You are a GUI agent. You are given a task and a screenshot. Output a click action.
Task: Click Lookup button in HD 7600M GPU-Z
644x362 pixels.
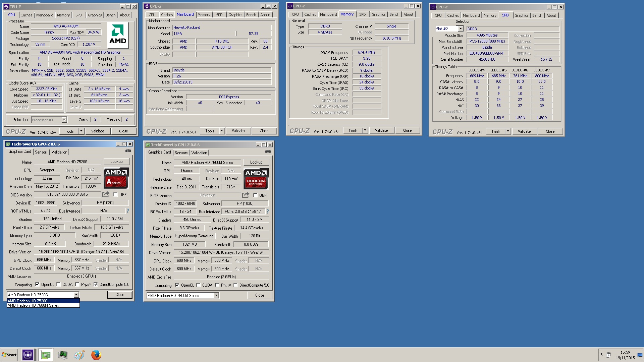click(256, 162)
